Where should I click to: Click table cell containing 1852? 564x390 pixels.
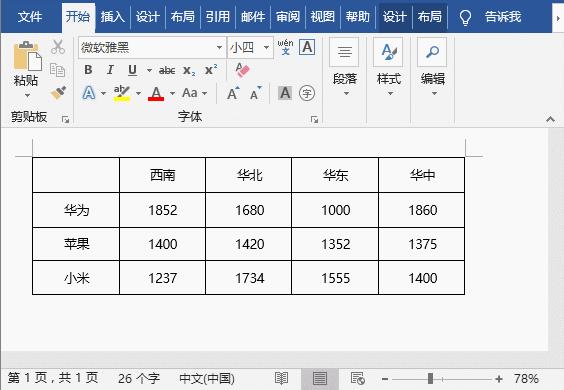[x=163, y=210]
